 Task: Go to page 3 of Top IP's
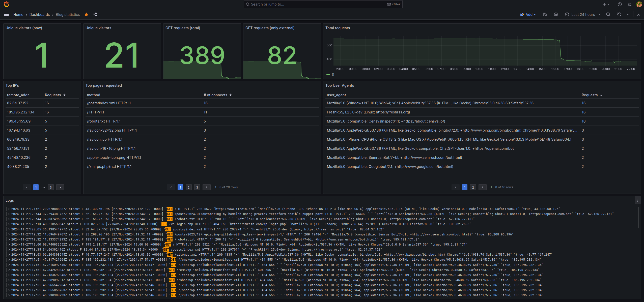pos(51,187)
